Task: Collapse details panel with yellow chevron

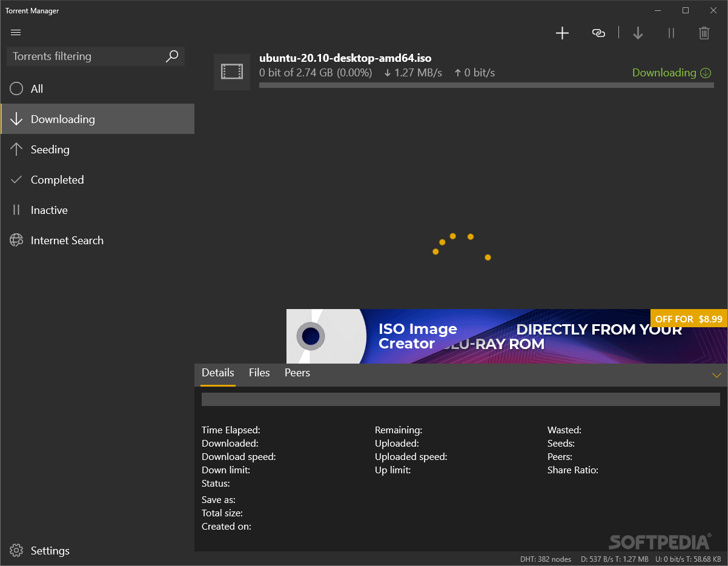Action: (716, 375)
